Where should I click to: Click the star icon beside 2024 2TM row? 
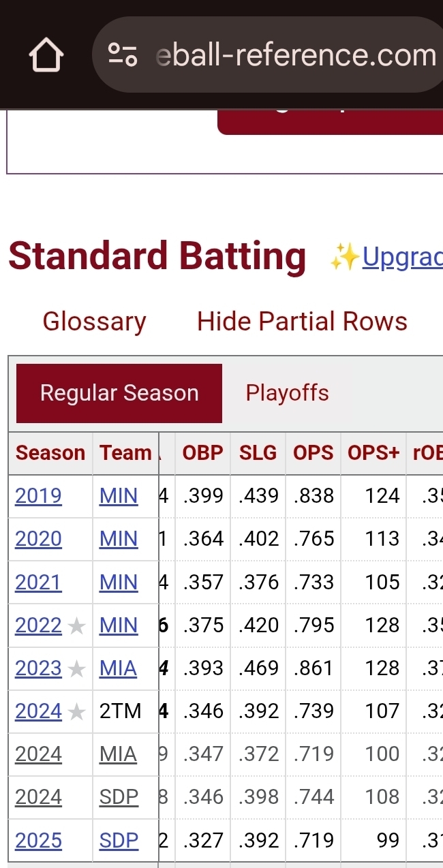[x=77, y=712]
